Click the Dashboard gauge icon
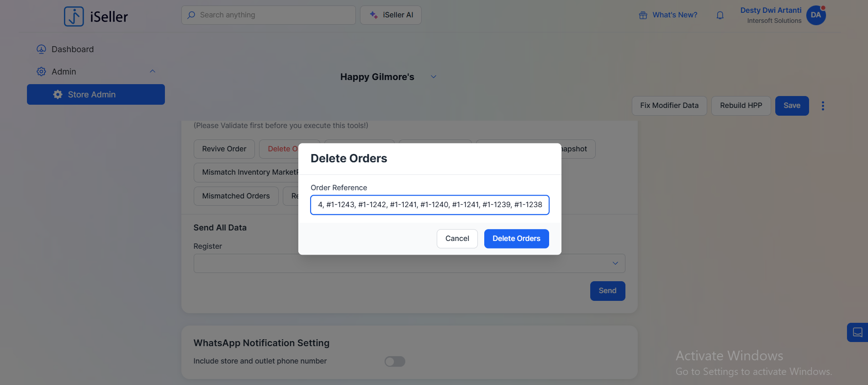This screenshot has height=385, width=868. click(x=41, y=49)
